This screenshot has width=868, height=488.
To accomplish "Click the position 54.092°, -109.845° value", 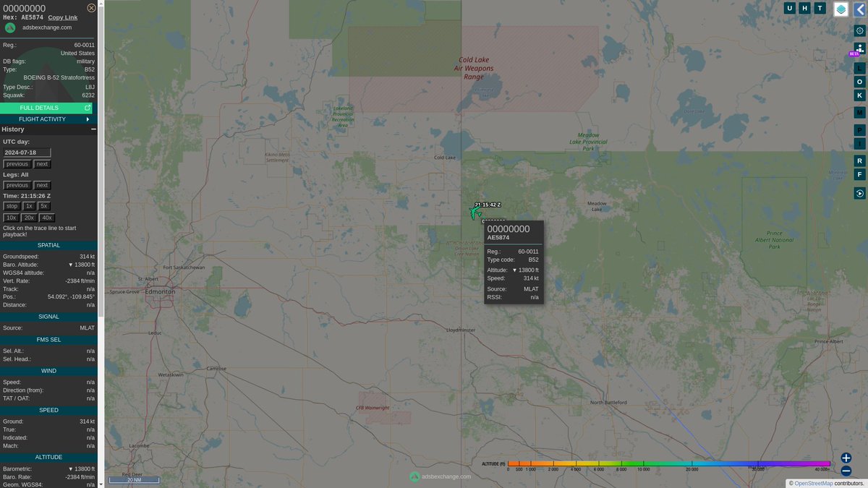I will [72, 296].
